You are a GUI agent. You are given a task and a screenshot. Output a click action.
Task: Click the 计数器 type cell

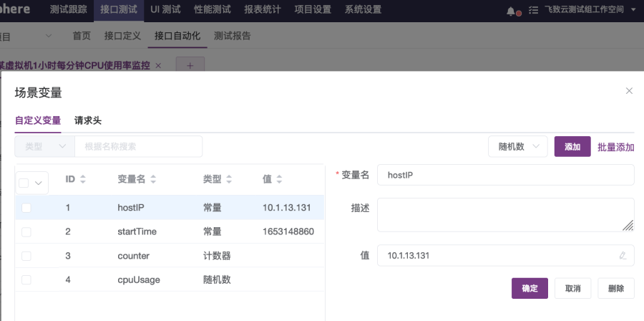point(217,256)
